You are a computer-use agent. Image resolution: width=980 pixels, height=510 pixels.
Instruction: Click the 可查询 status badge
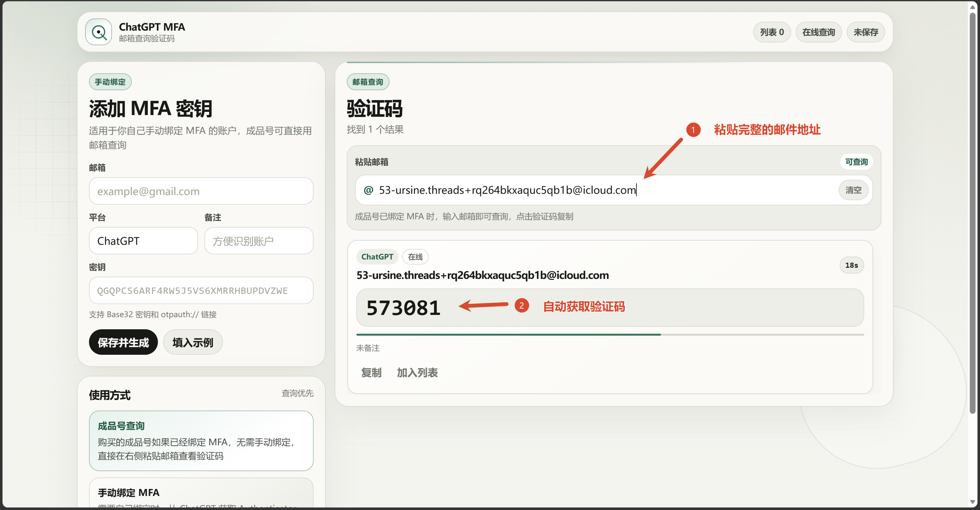856,162
